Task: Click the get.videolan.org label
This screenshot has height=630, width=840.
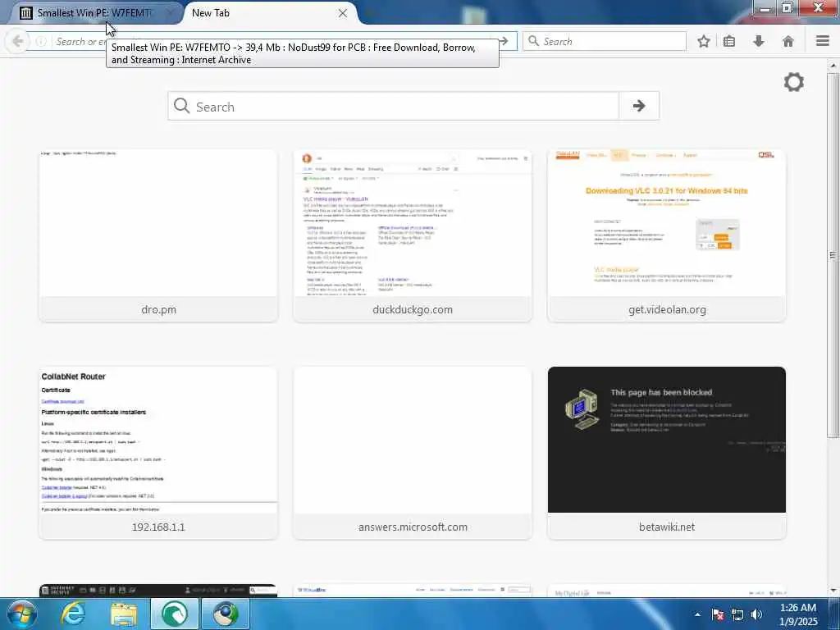Action: (x=667, y=309)
